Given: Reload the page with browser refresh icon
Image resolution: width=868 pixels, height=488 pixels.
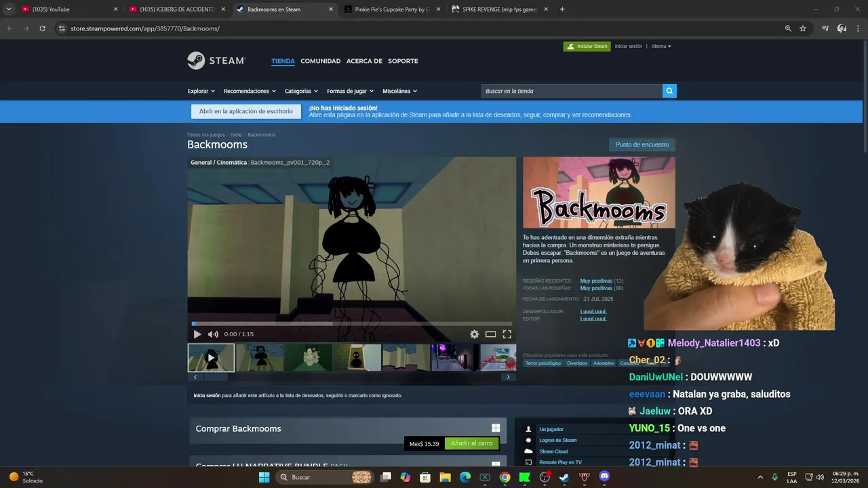Looking at the screenshot, I should coord(42,28).
